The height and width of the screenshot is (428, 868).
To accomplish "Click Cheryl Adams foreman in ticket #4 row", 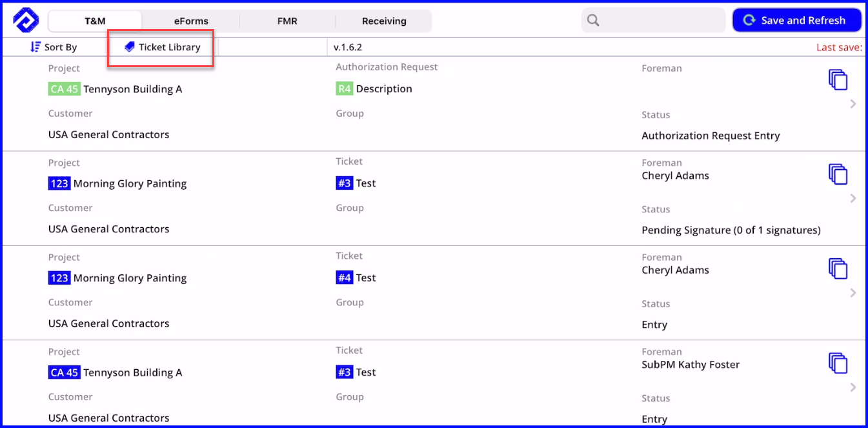I will [x=675, y=270].
